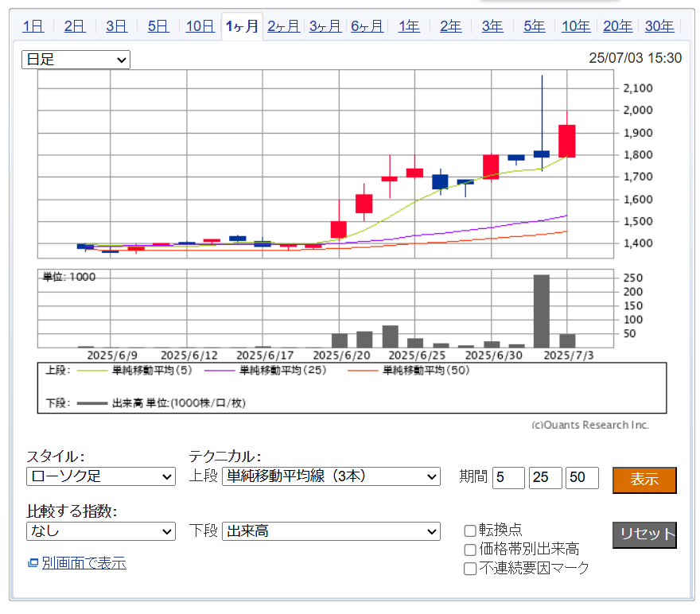The image size is (700, 614).
Task: Switch to the 5年 period tab
Action: point(535,26)
